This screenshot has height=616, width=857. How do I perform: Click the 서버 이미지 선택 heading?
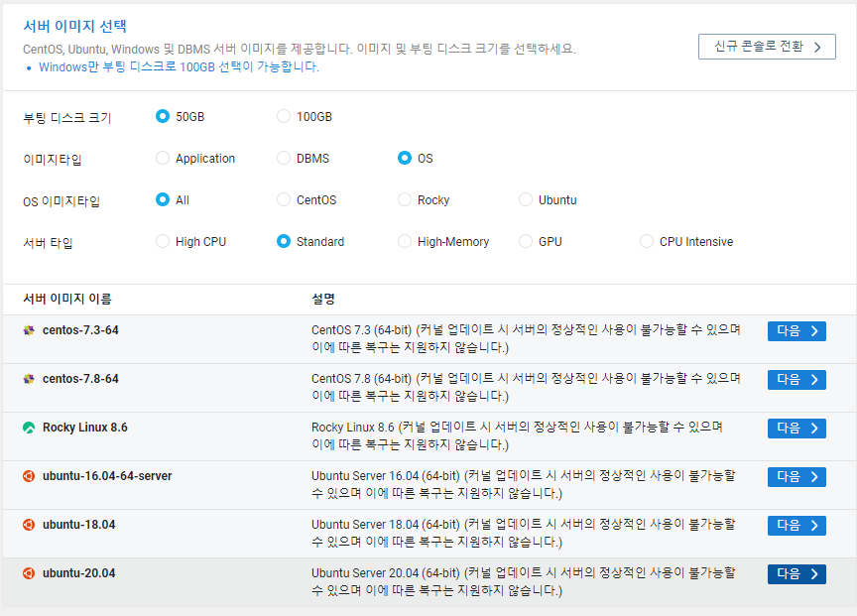coord(74,26)
